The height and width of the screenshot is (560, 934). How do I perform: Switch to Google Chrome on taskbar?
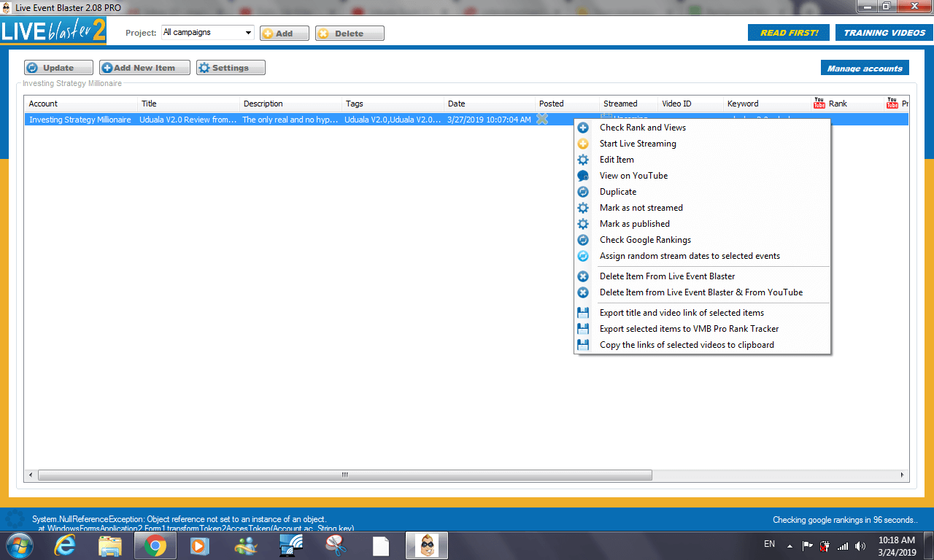pos(154,545)
